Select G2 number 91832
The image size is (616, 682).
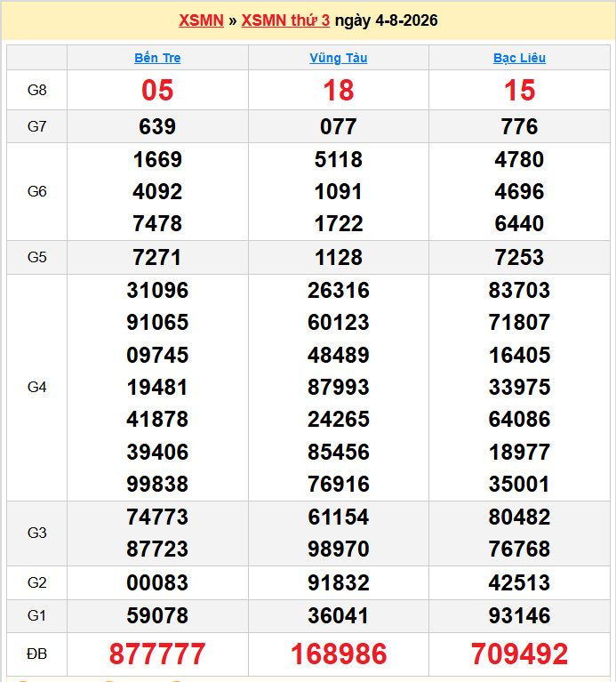(338, 582)
